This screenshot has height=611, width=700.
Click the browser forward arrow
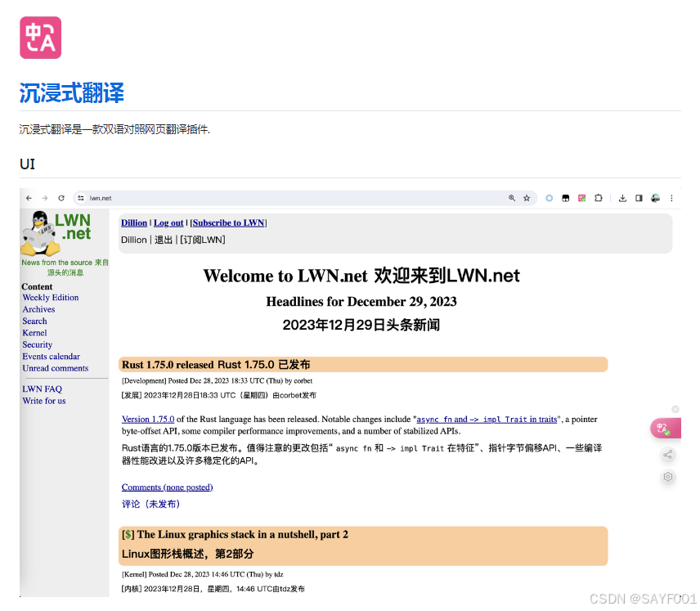[x=45, y=198]
